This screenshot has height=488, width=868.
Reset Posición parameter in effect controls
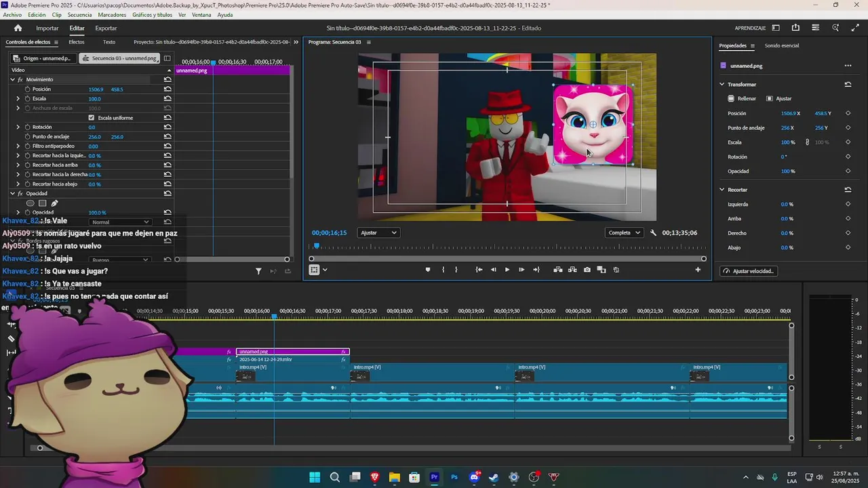167,89
